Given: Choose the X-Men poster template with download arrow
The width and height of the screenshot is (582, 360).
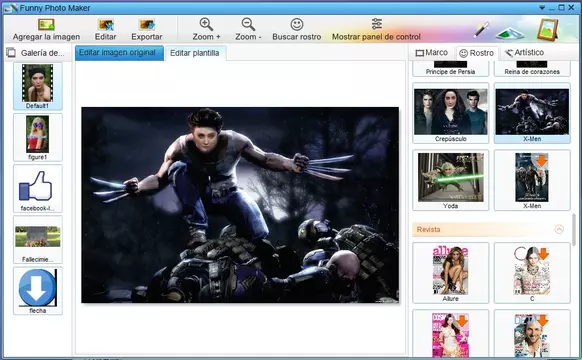Looking at the screenshot, I should pos(532,180).
